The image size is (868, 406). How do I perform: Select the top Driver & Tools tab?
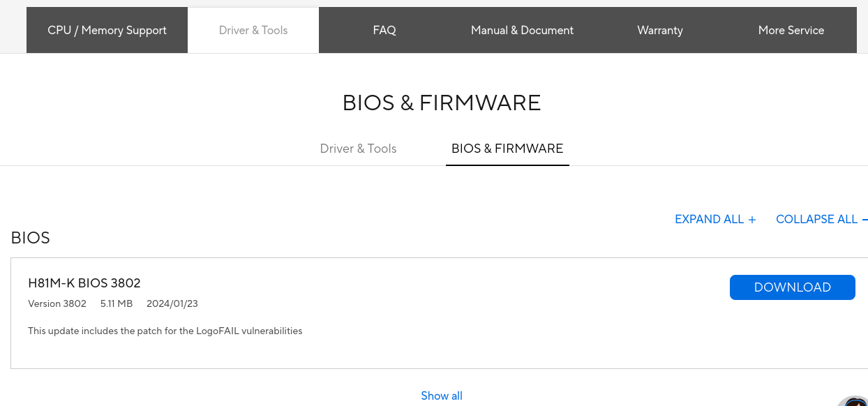(253, 30)
